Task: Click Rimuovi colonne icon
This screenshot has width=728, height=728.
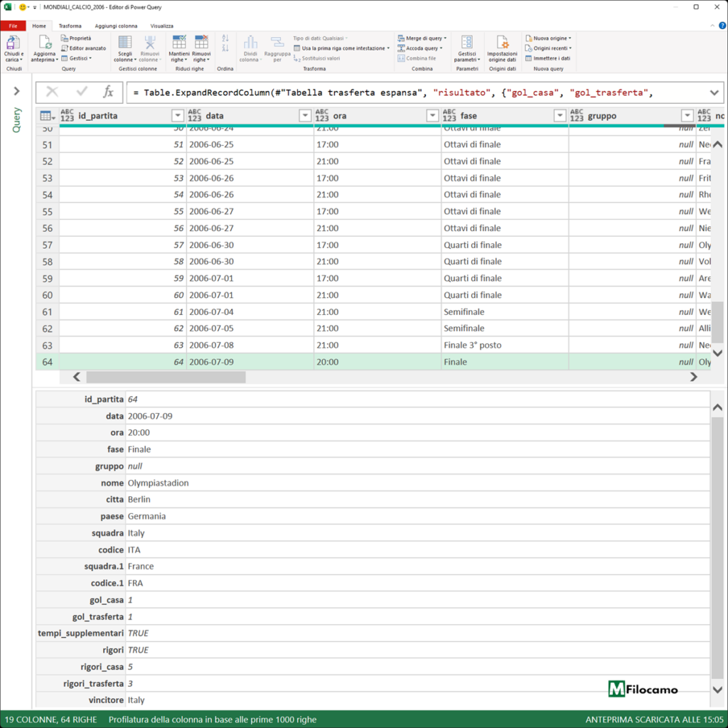Action: click(149, 42)
